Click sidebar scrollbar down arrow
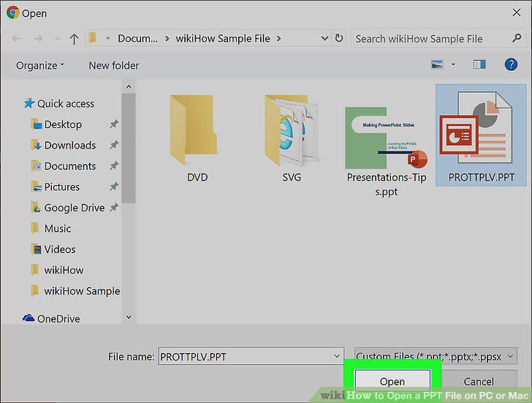Viewport: 532px width, 403px height. pos(129,317)
